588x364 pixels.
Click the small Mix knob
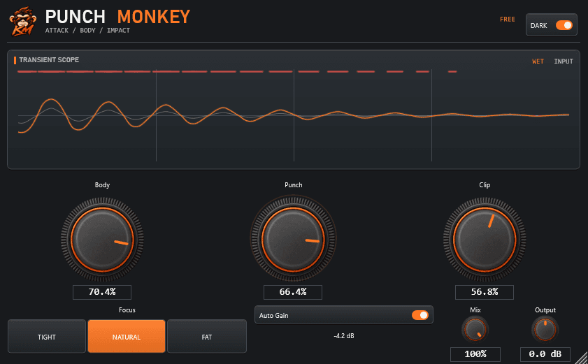click(475, 330)
